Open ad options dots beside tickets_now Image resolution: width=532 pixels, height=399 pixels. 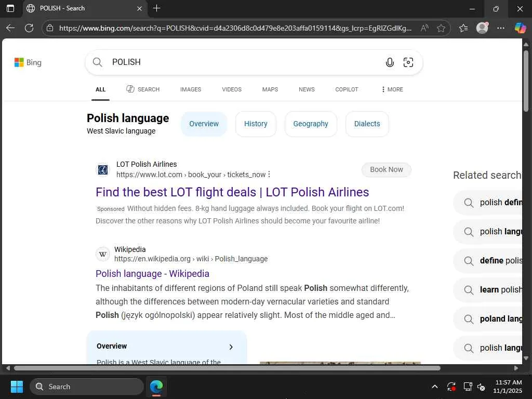(x=269, y=175)
